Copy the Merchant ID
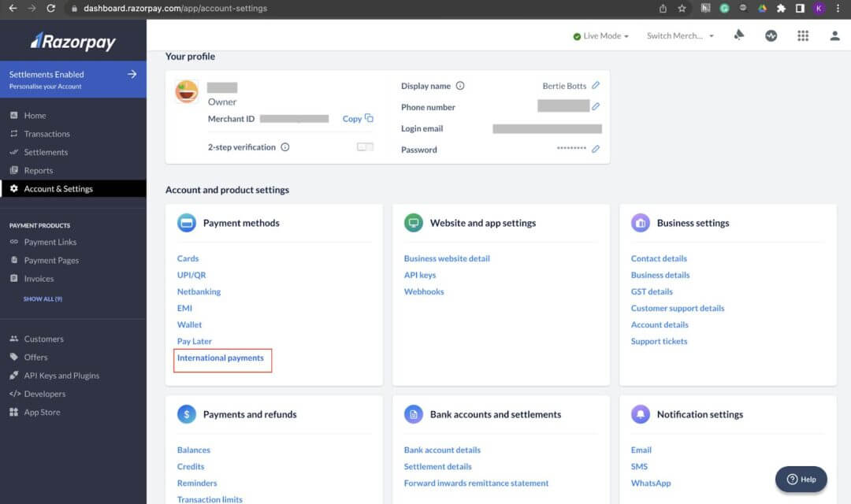Screen dimensions: 851x504 [x=357, y=119]
